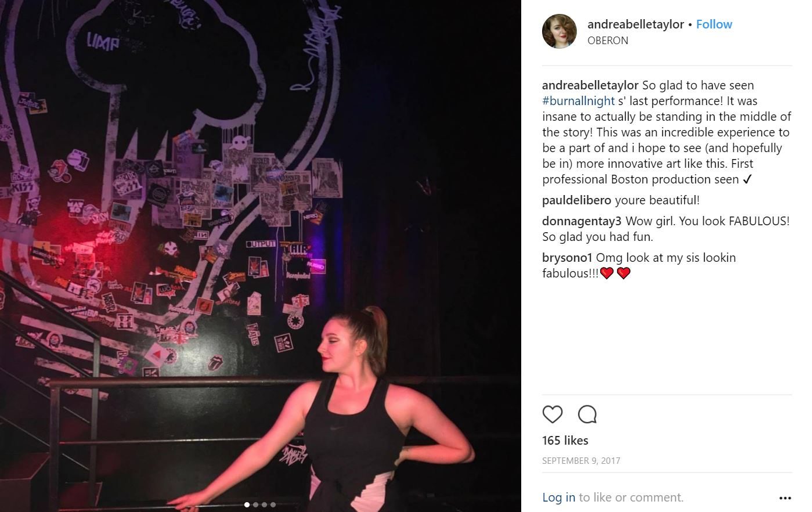812x512 pixels.
Task: Select the third carousel dot indicator
Action: pos(264,504)
